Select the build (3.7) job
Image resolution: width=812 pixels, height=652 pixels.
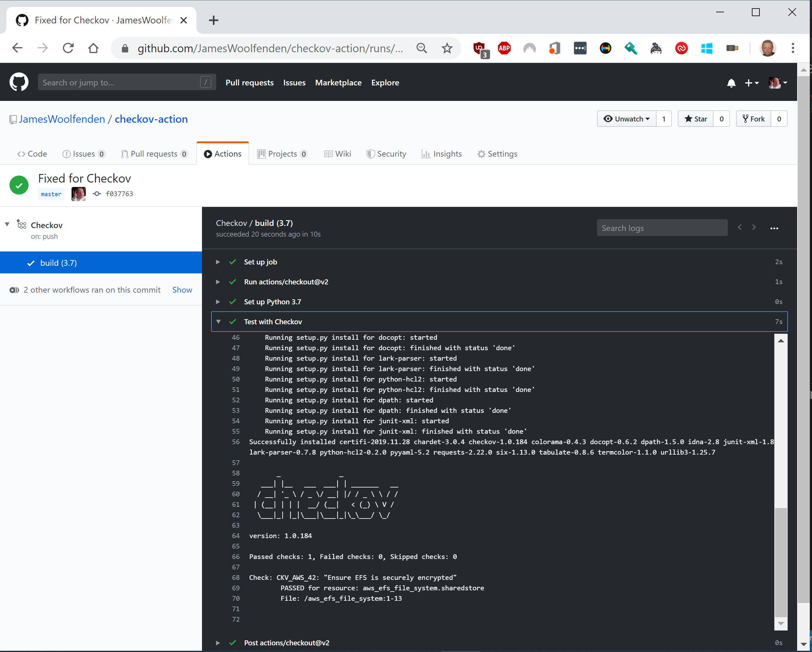[101, 263]
